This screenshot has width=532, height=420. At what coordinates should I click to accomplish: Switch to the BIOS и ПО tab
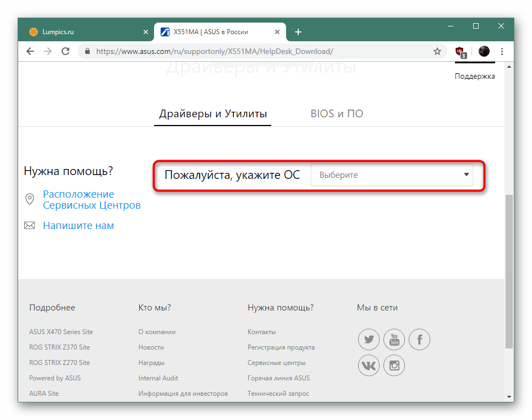[336, 113]
